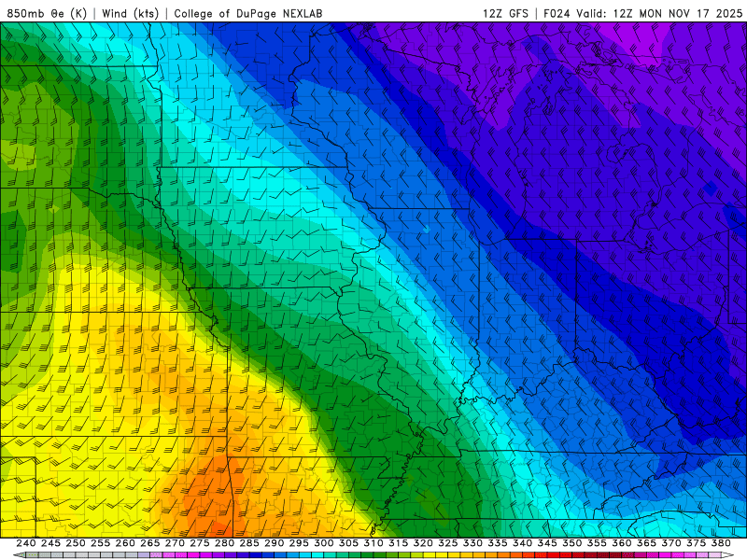Click the 250 value on the color scale
Viewport: 747px width, 560px height.
(76, 543)
